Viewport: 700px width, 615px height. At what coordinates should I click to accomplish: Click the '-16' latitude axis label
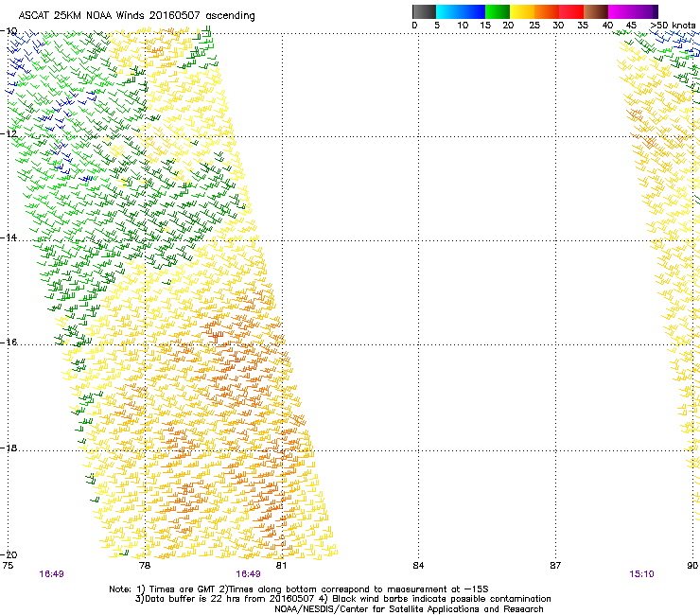pyautogui.click(x=9, y=343)
